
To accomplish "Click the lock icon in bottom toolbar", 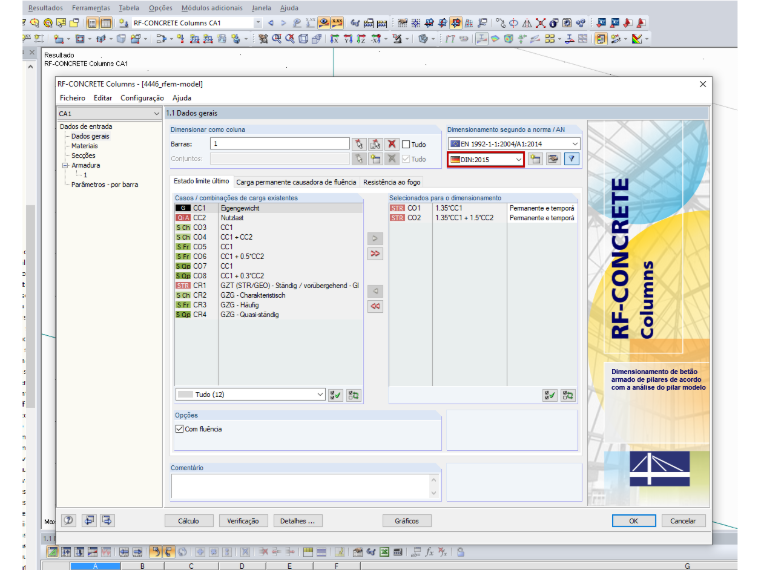I will (x=460, y=552).
